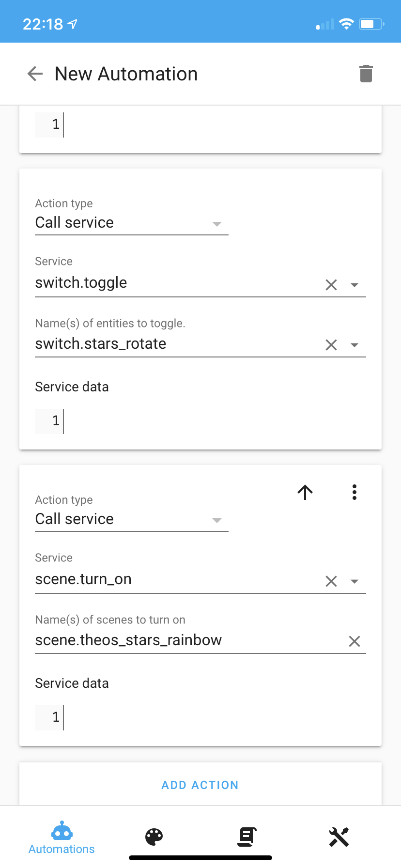The height and width of the screenshot is (868, 401).
Task: Move the scene action up with arrow icon
Action: [305, 492]
